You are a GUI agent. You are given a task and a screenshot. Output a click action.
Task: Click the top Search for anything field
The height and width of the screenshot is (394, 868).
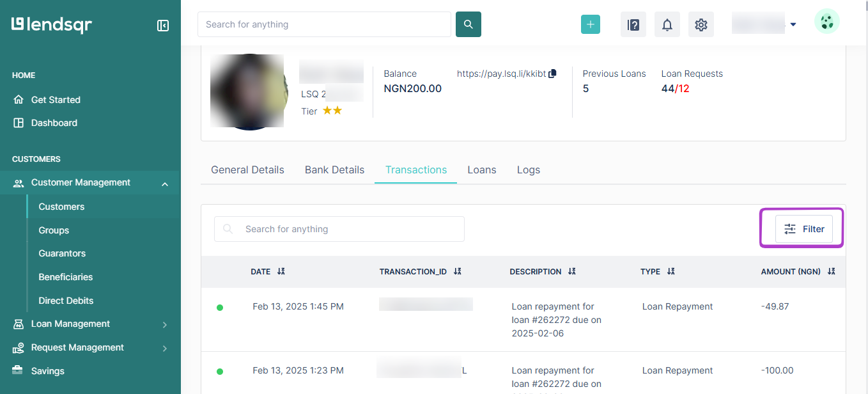click(325, 24)
